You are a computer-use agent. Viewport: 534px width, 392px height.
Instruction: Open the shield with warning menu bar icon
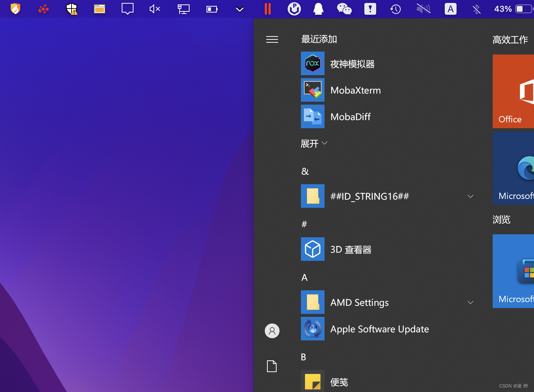(72, 9)
